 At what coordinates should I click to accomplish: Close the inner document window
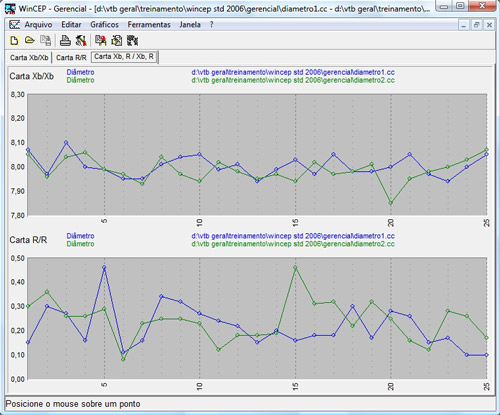tap(489, 25)
